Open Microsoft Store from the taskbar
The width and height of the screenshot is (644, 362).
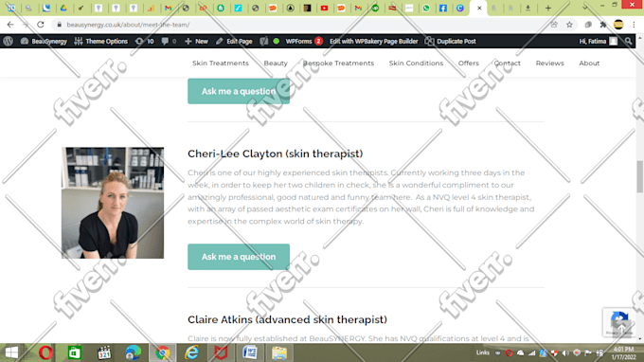pyautogui.click(x=74, y=353)
